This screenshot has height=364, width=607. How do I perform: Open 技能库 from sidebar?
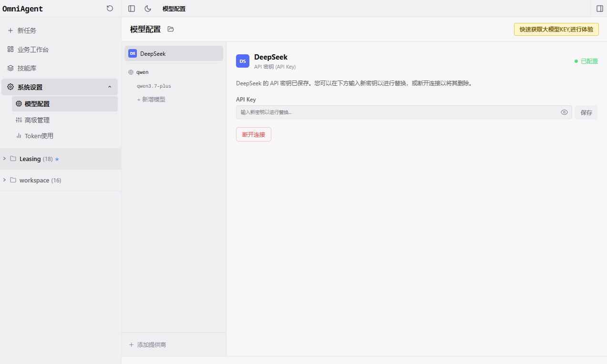coord(60,68)
